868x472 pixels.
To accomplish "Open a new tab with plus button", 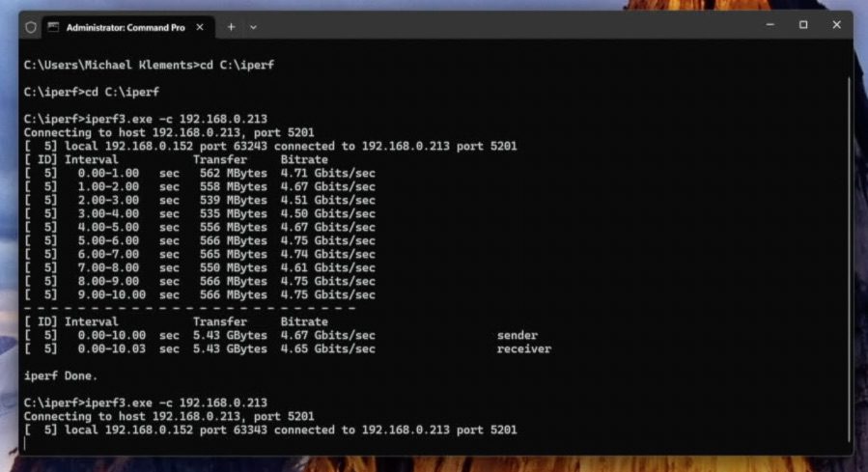I will [231, 27].
